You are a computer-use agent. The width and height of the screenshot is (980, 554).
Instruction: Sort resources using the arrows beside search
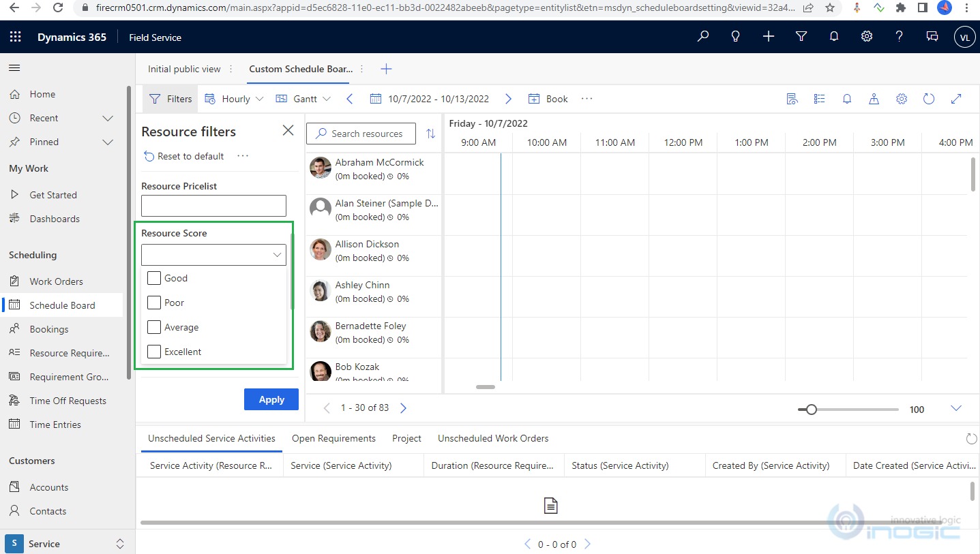(431, 134)
